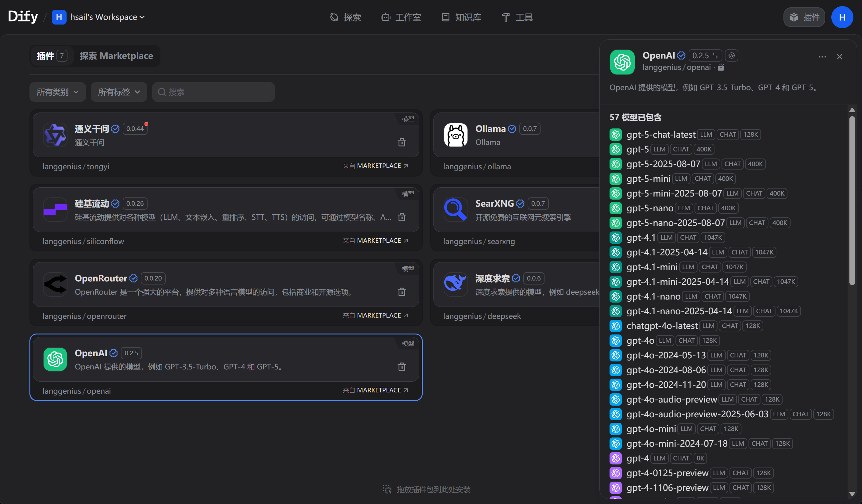The height and width of the screenshot is (504, 862).
Task: Open Marketplace link for langgenius/siliconflow
Action: tap(375, 240)
